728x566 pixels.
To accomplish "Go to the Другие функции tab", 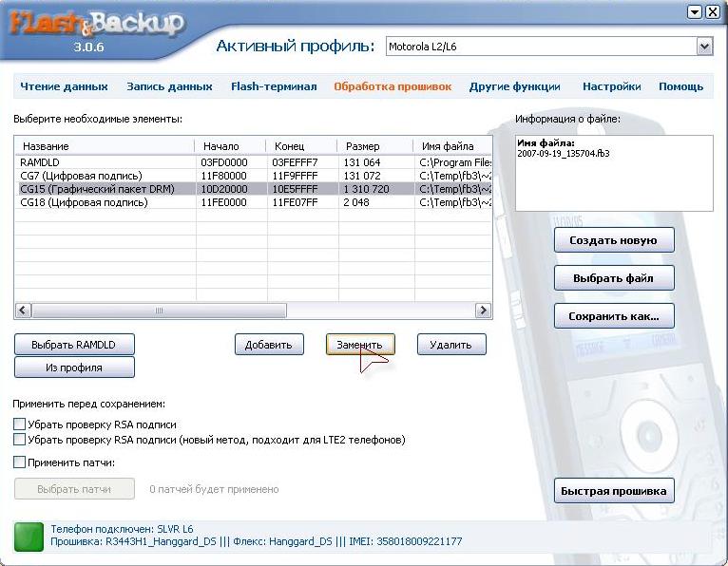I will tap(514, 86).
